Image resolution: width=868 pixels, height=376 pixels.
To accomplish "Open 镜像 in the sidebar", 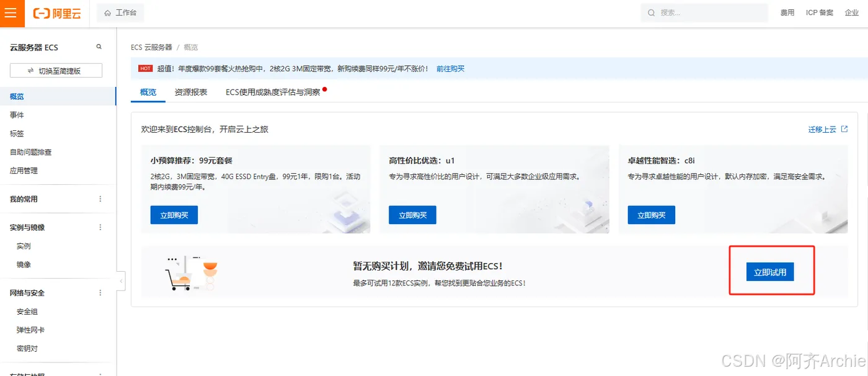I will click(x=24, y=264).
